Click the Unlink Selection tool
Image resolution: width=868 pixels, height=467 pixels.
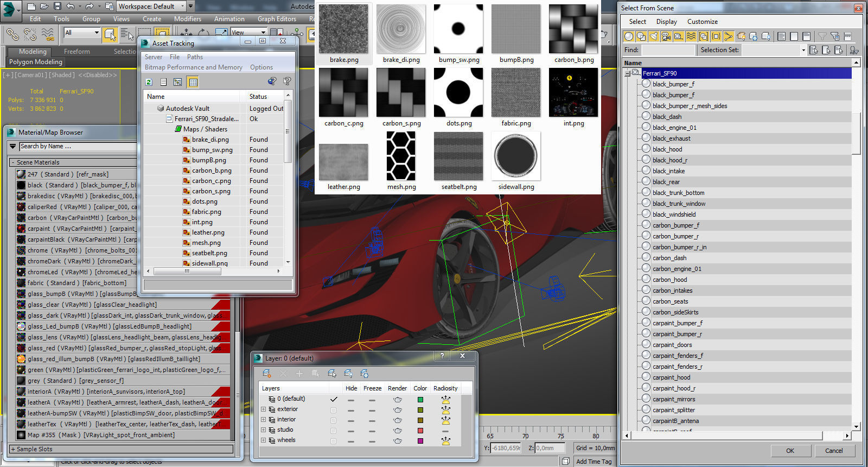pos(30,35)
